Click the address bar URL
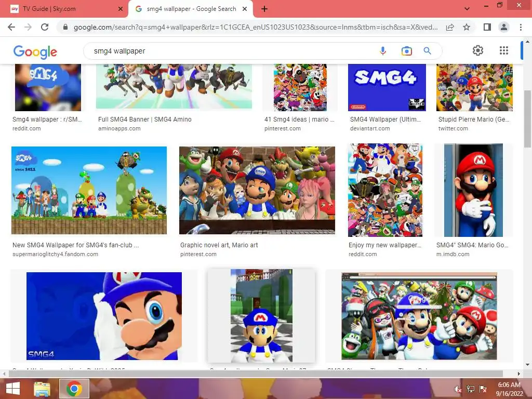The height and width of the screenshot is (399, 532). (x=255, y=27)
